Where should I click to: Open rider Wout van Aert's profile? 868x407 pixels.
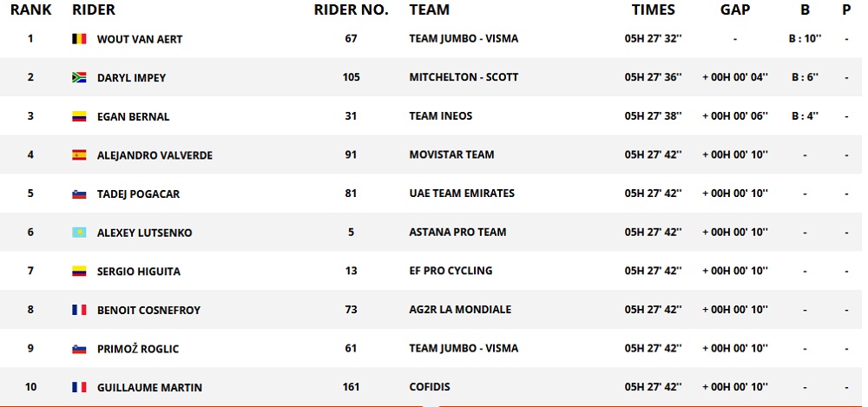click(139, 39)
